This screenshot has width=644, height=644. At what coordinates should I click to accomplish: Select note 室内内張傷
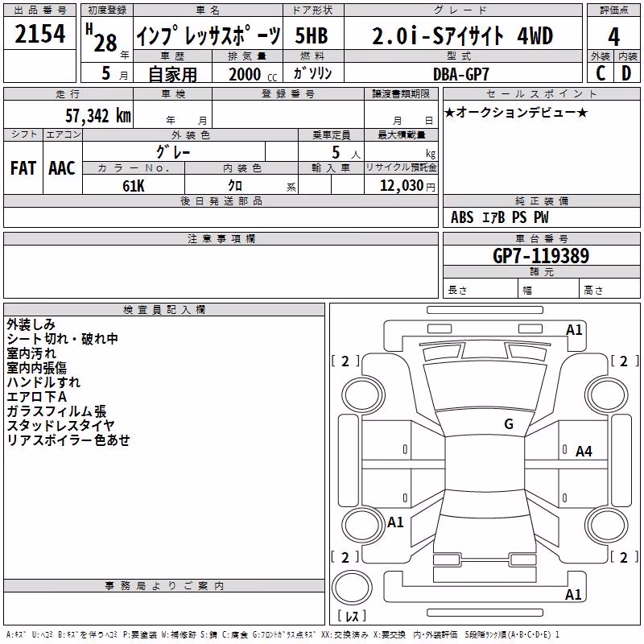tap(36, 368)
